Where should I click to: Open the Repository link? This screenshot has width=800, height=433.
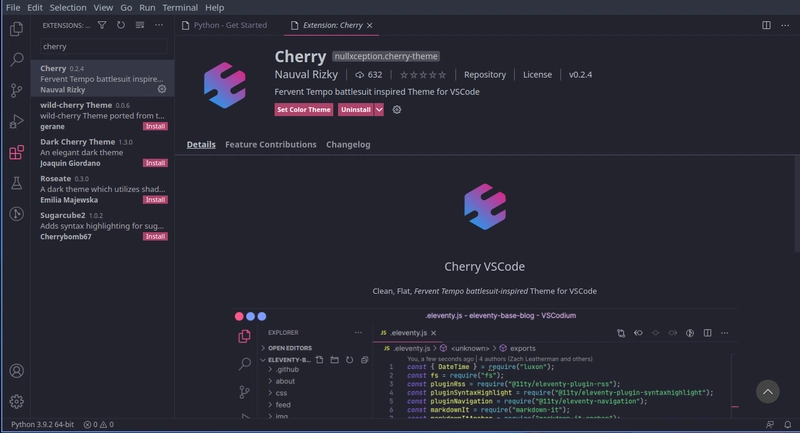(485, 74)
